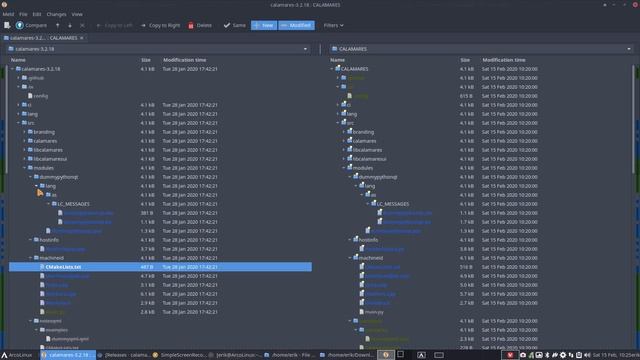Expand branding folder in left pane
This screenshot has width=640, height=360.
(x=24, y=132)
